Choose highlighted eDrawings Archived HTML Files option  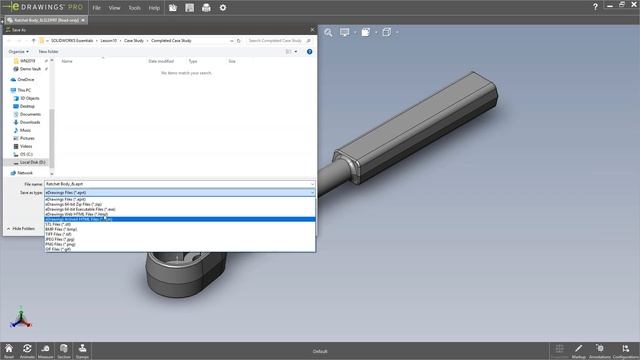coord(180,219)
